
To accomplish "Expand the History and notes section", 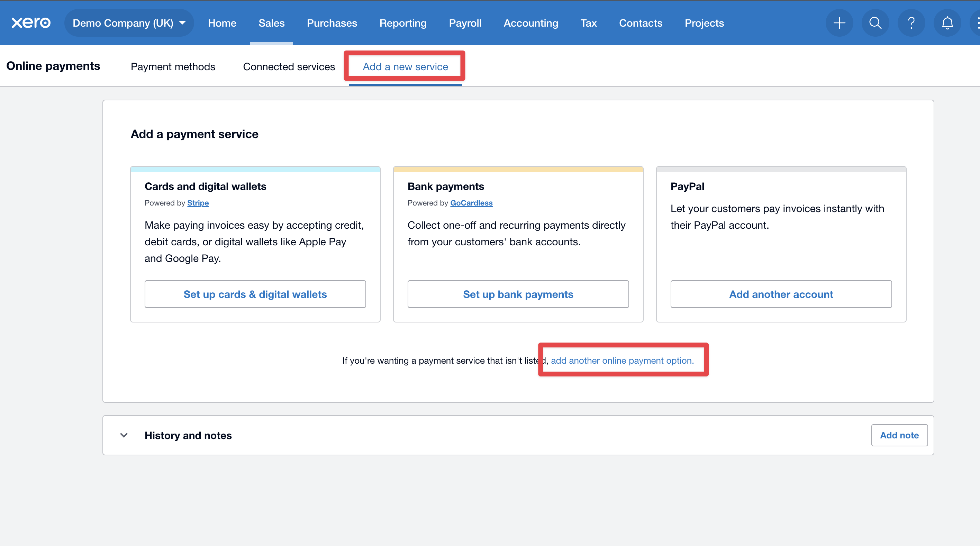I will (x=124, y=435).
